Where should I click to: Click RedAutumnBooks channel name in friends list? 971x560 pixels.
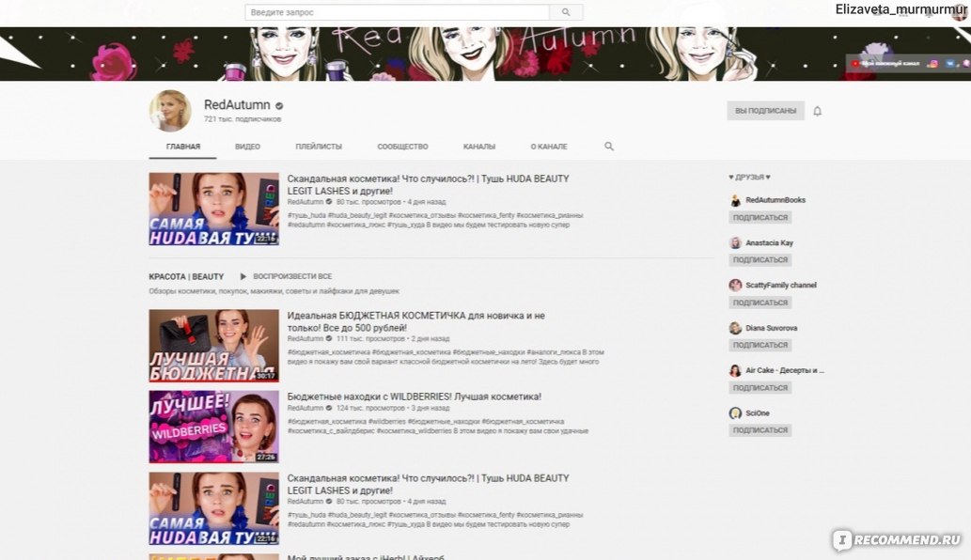[x=775, y=200]
